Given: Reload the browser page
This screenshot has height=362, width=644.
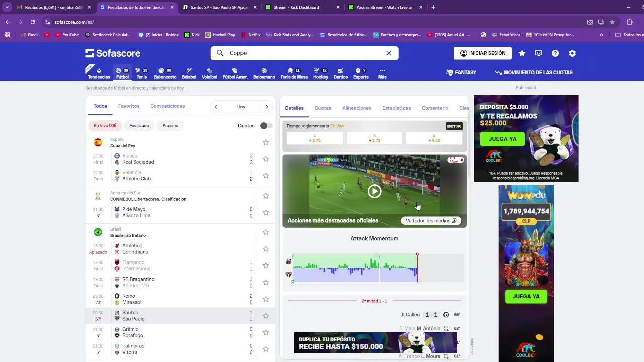Looking at the screenshot, I should (x=33, y=22).
